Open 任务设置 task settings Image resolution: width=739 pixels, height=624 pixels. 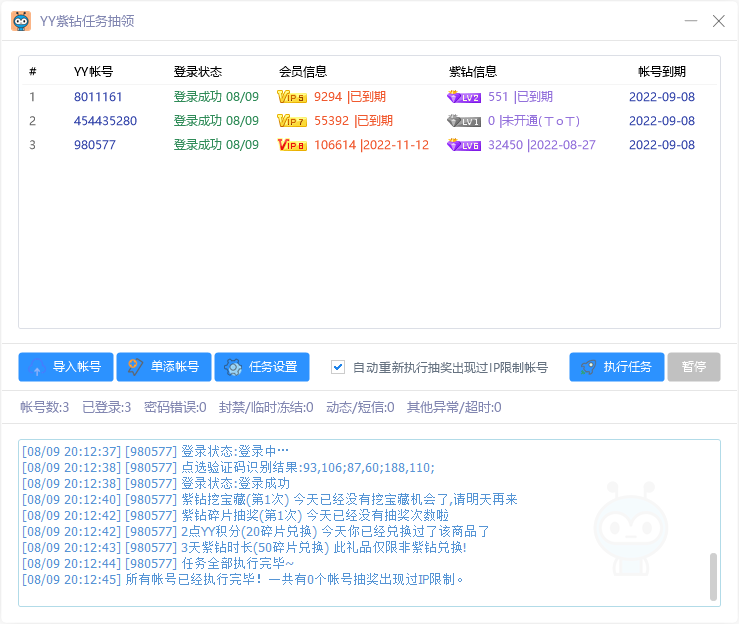tap(262, 367)
